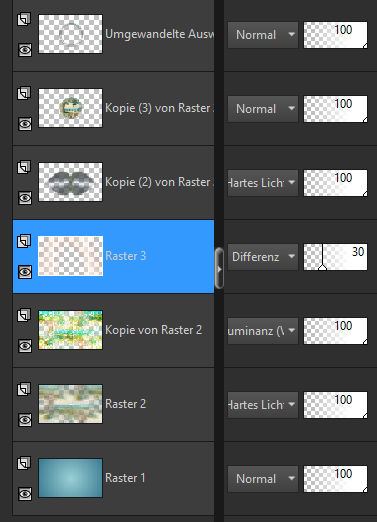This screenshot has height=522, width=377.
Task: Select layer name Umgewandelte Auswahl
Action: [x=159, y=34]
